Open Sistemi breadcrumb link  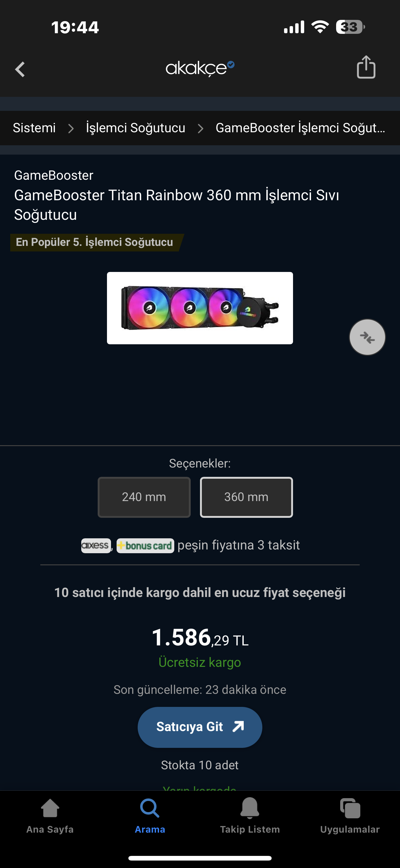34,128
